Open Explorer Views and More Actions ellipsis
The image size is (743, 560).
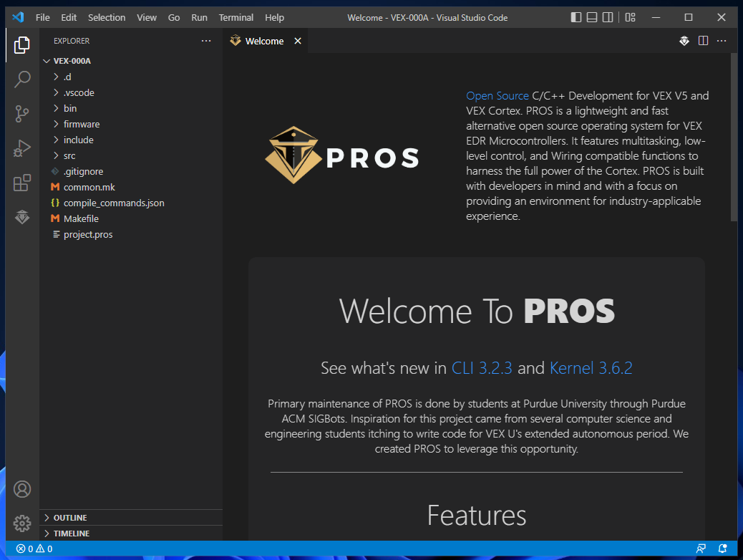click(x=206, y=41)
